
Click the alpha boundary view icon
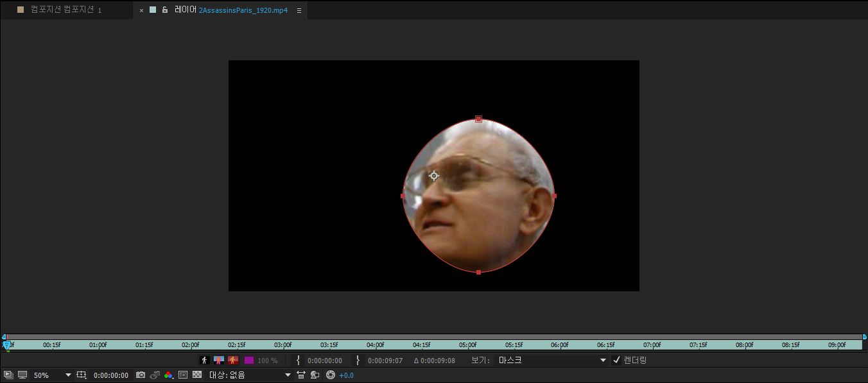pos(218,361)
